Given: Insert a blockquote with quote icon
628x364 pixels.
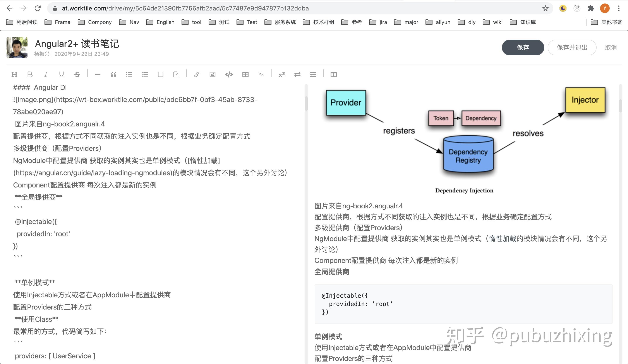Looking at the screenshot, I should tap(113, 75).
